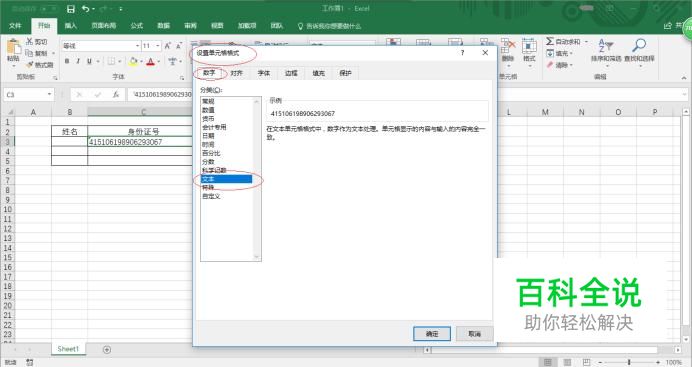Click the dialog's question mark help button

coord(462,53)
